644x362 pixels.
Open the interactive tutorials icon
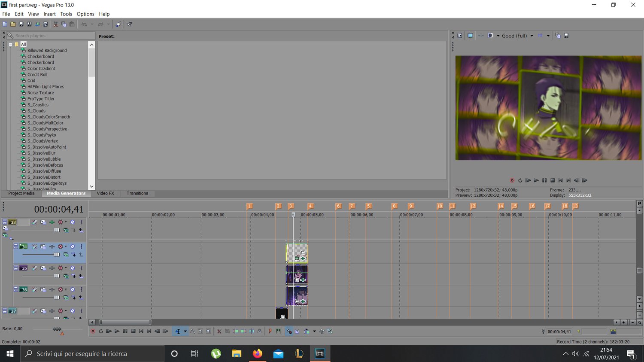tap(118, 24)
